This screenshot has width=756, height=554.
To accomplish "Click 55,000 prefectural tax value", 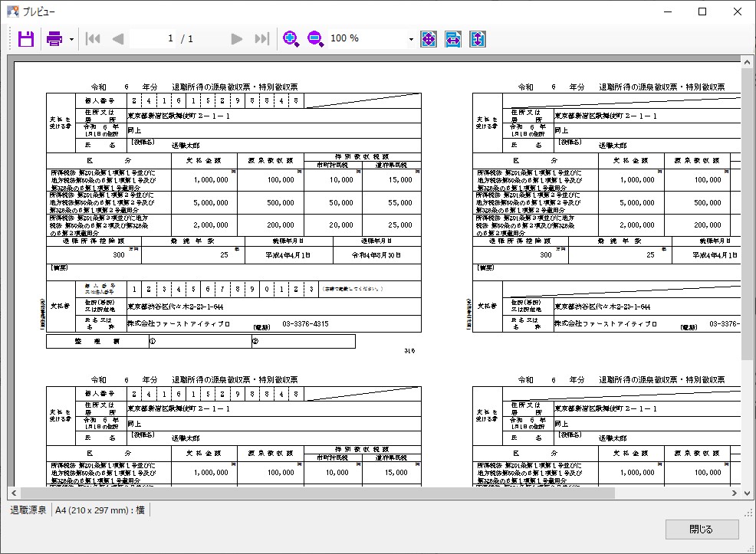I will (x=400, y=203).
